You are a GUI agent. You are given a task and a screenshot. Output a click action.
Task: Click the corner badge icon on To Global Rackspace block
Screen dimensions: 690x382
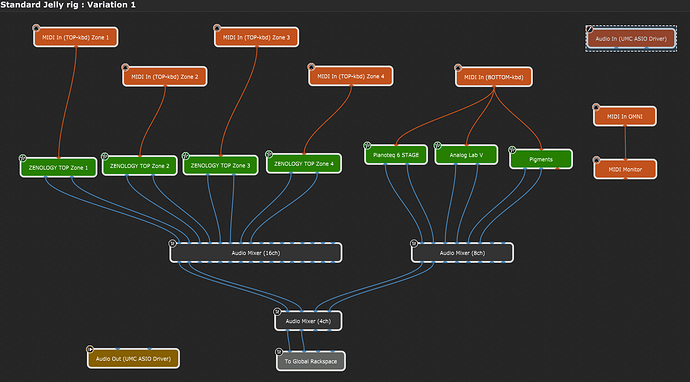click(x=279, y=352)
